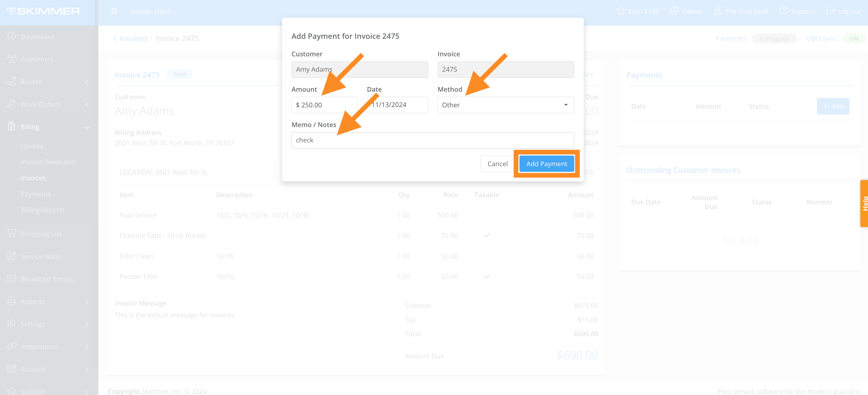Select Invoices in Billing submenu
Viewport: 868px width, 395px height.
pyautogui.click(x=33, y=178)
